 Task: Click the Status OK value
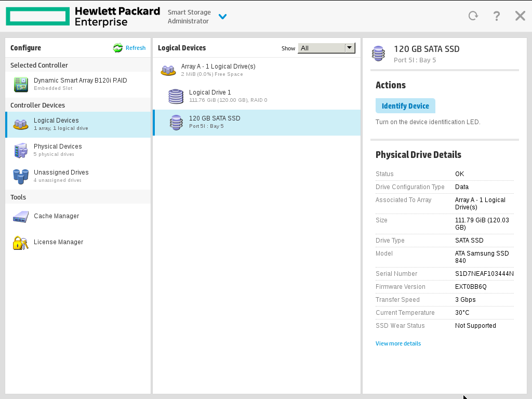click(x=459, y=174)
